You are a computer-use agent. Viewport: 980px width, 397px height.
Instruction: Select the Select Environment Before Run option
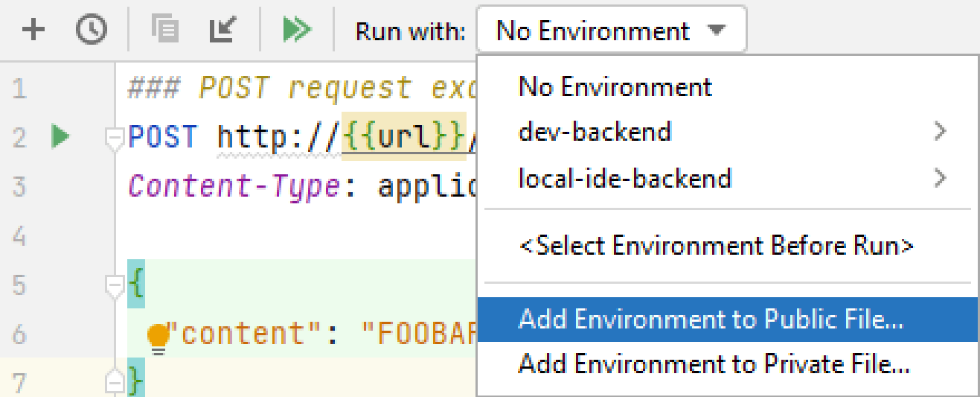tap(715, 245)
